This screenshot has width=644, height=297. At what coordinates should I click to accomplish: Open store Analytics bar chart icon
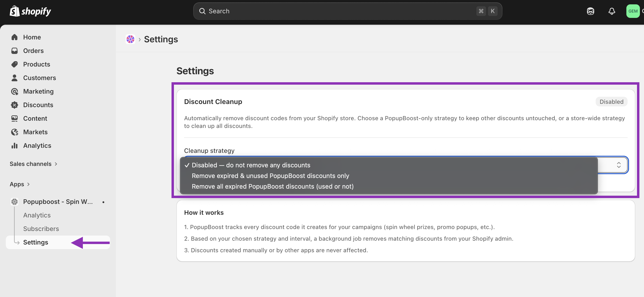pos(14,145)
